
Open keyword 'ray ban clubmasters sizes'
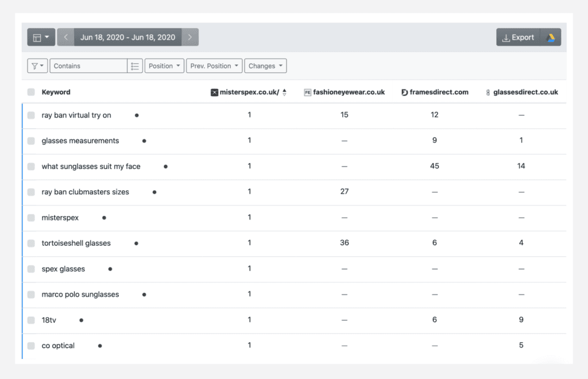pos(85,192)
